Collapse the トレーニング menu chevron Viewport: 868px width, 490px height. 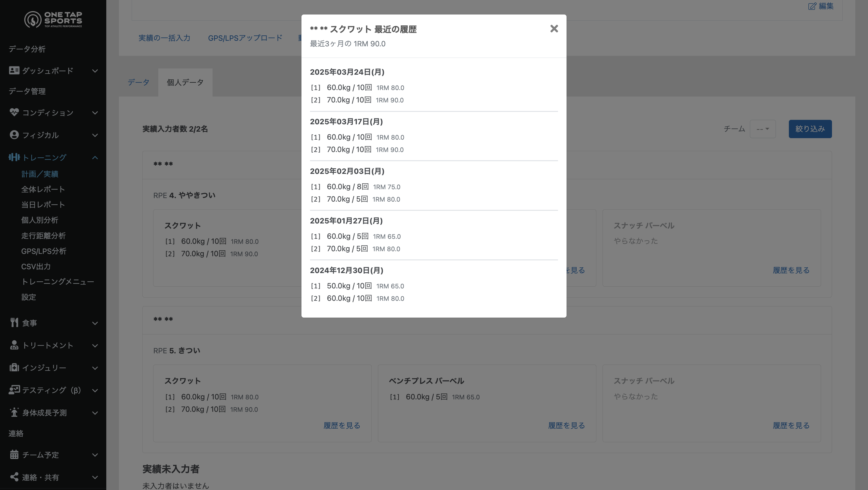[x=95, y=157]
